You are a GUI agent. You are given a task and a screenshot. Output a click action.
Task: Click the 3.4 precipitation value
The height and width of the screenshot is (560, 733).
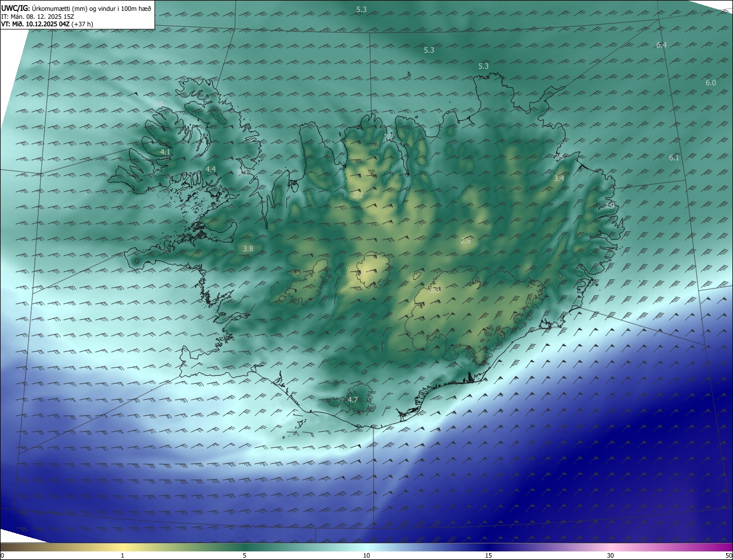[559, 178]
